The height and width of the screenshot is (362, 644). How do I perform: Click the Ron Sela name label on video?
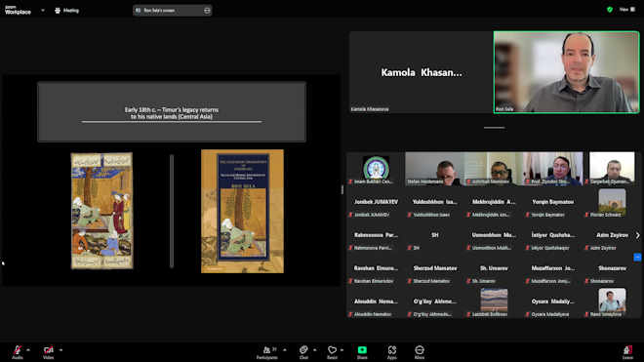(504, 109)
